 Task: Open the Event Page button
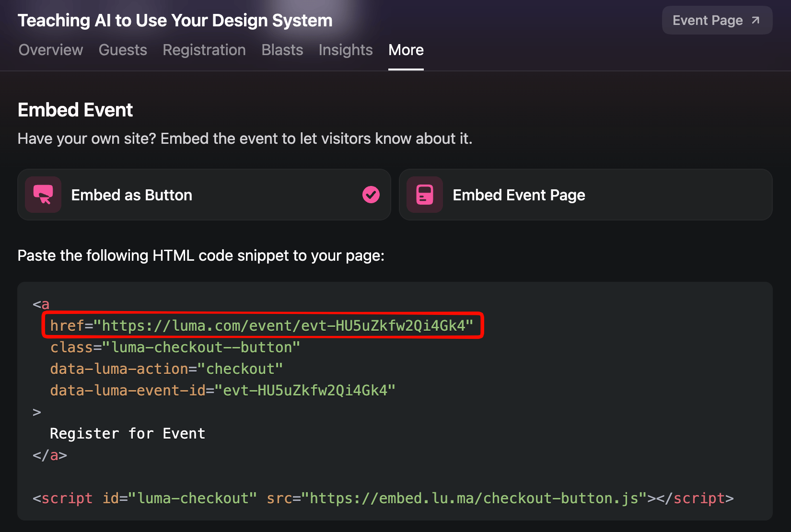tap(717, 20)
